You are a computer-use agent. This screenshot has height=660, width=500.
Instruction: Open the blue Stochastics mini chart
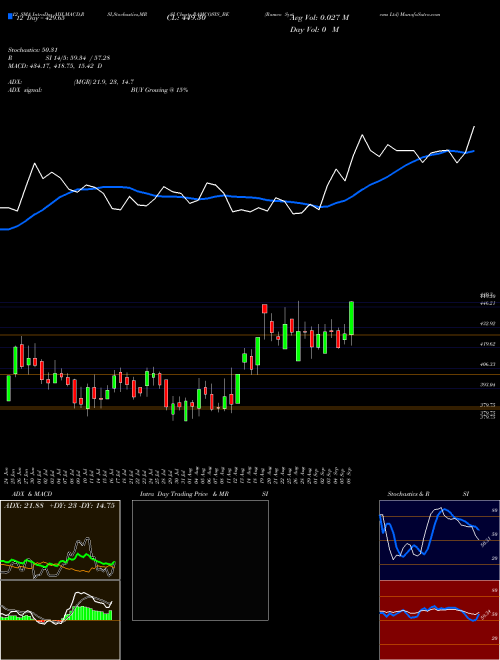click(x=439, y=540)
